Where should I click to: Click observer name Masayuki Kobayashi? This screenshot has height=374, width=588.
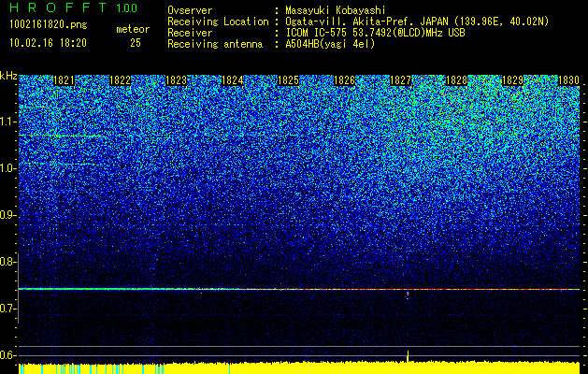(335, 10)
